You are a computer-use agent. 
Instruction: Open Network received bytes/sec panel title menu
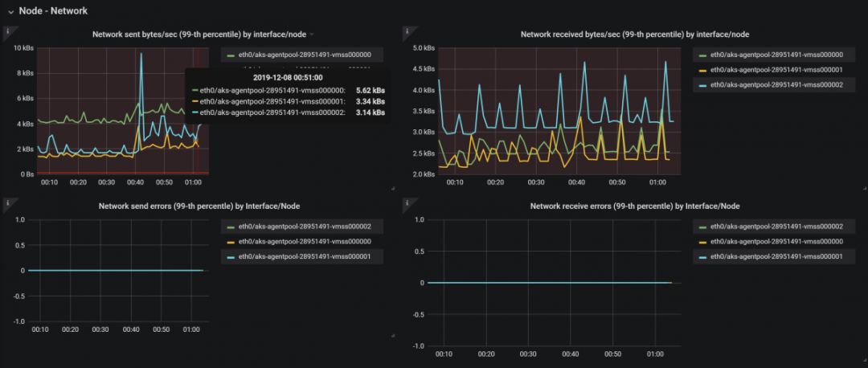coord(635,35)
